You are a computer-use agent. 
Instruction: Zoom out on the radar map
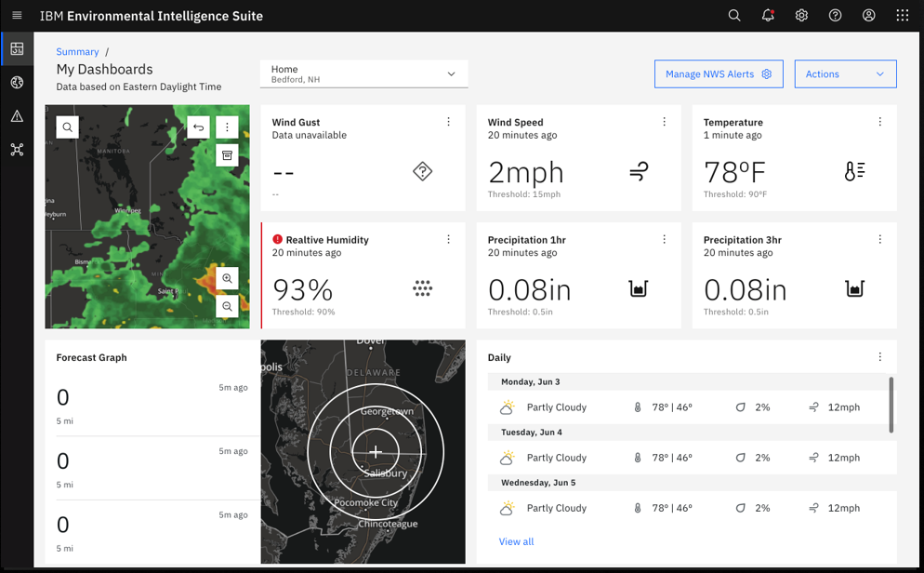click(228, 307)
